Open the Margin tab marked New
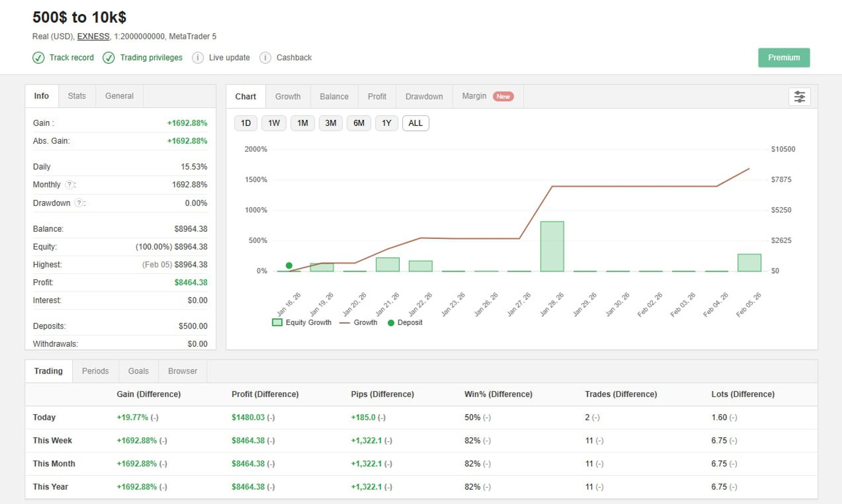842x504 pixels. (488, 97)
